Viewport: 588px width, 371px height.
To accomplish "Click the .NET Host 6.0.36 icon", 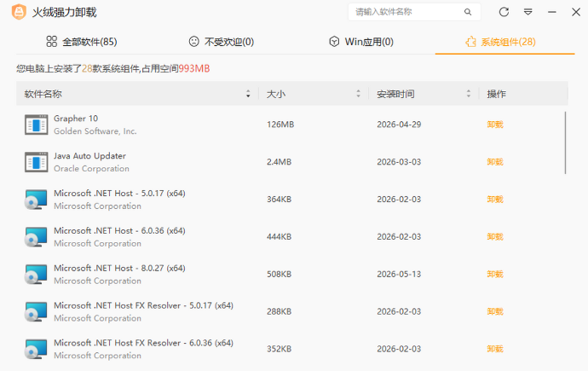I will (x=36, y=237).
